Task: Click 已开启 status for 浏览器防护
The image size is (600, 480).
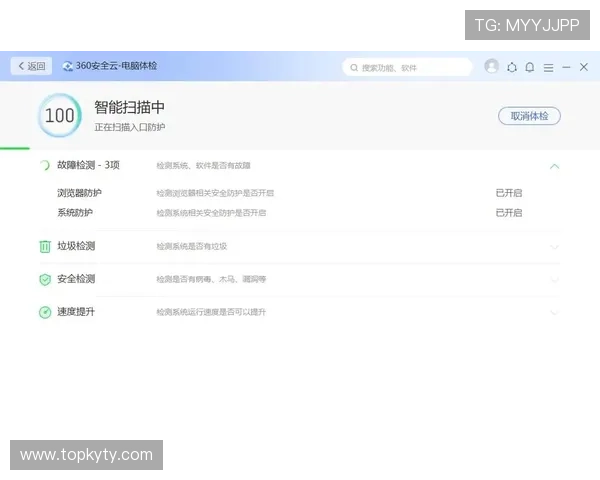Action: (509, 193)
